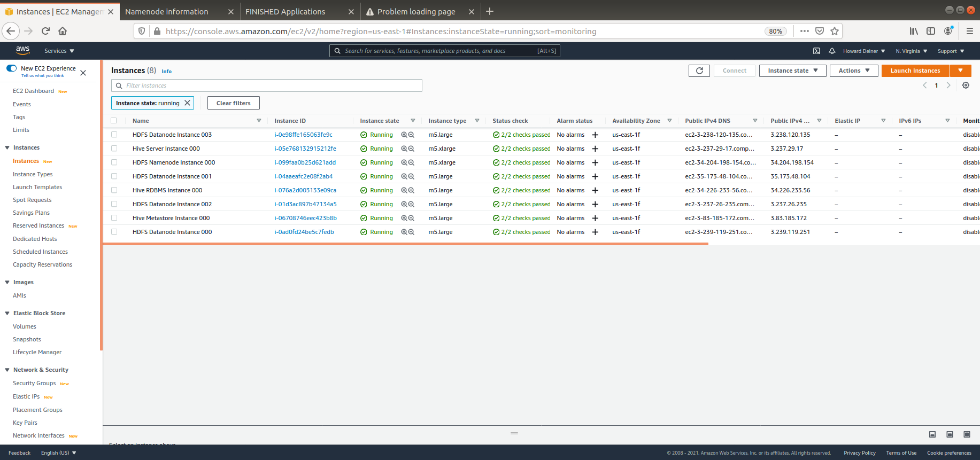Click Launch instances button
Viewport: 980px width, 460px height.
click(915, 71)
